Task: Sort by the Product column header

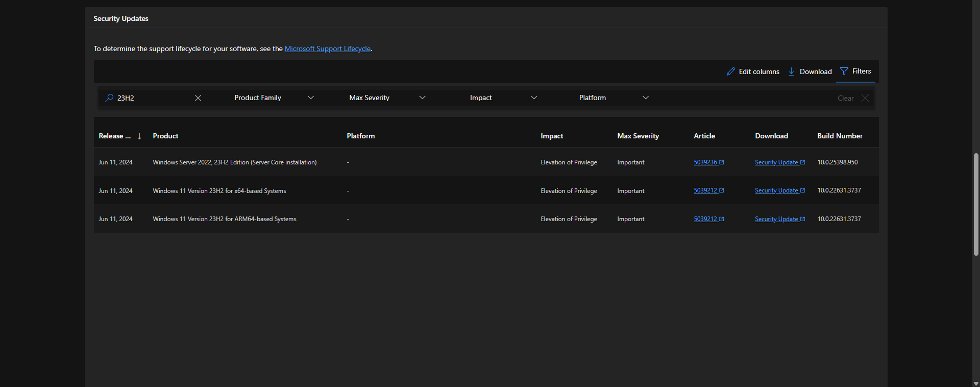Action: click(165, 136)
